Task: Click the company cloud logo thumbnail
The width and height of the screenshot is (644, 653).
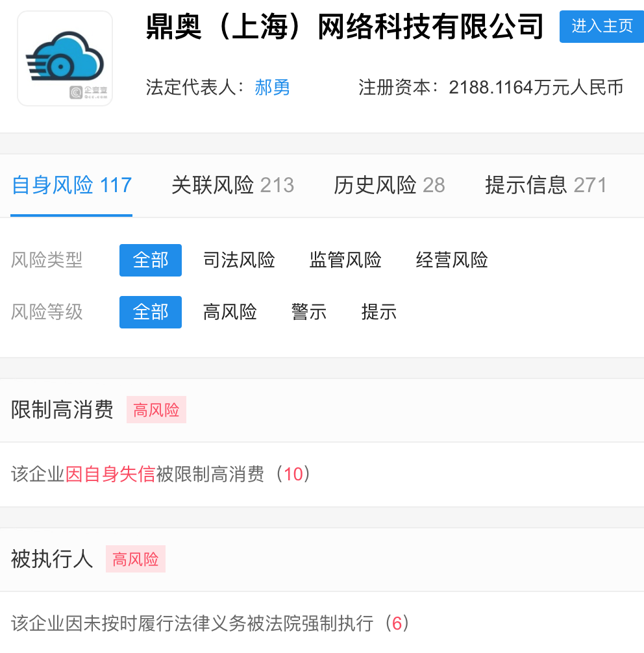Action: (65, 58)
